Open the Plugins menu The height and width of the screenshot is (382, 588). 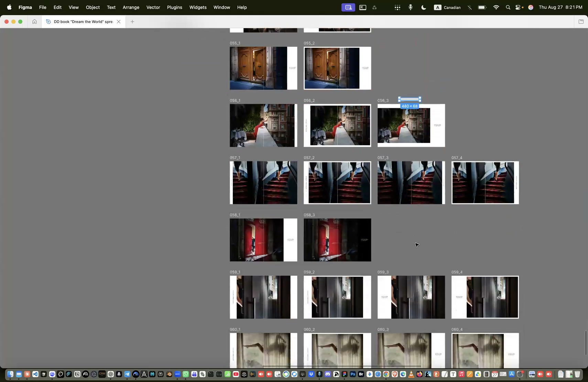click(174, 7)
